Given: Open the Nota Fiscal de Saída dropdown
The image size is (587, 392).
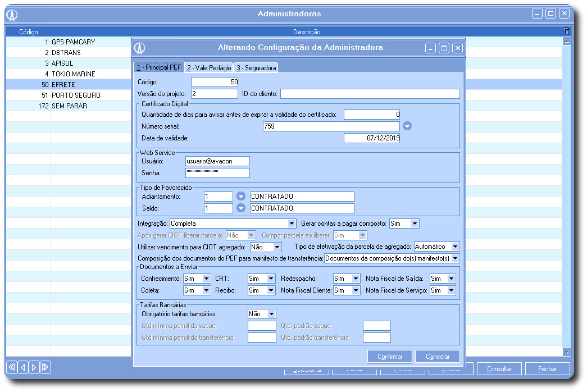Looking at the screenshot, I should 451,279.
